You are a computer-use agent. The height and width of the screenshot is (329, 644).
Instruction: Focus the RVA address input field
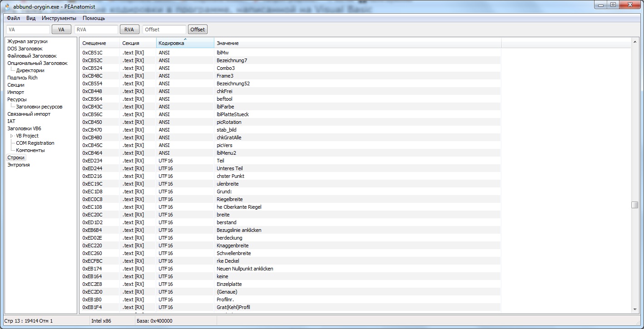[x=95, y=29]
